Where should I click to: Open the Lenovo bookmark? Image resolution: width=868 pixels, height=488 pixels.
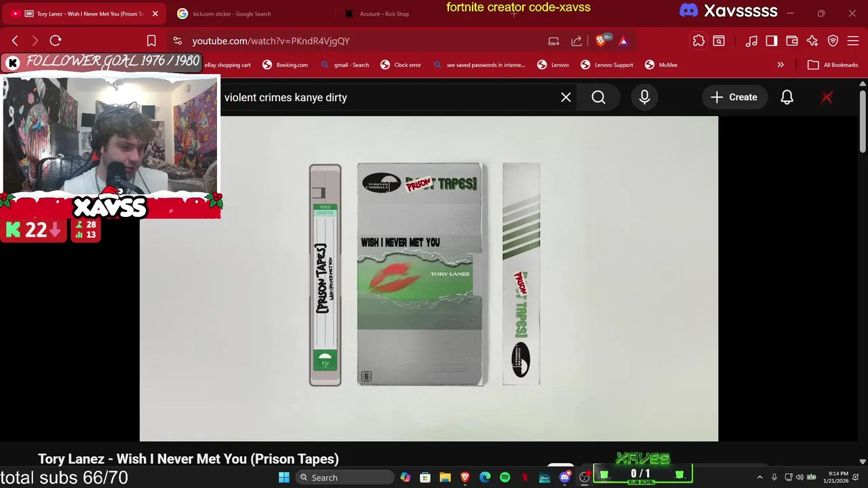(553, 65)
